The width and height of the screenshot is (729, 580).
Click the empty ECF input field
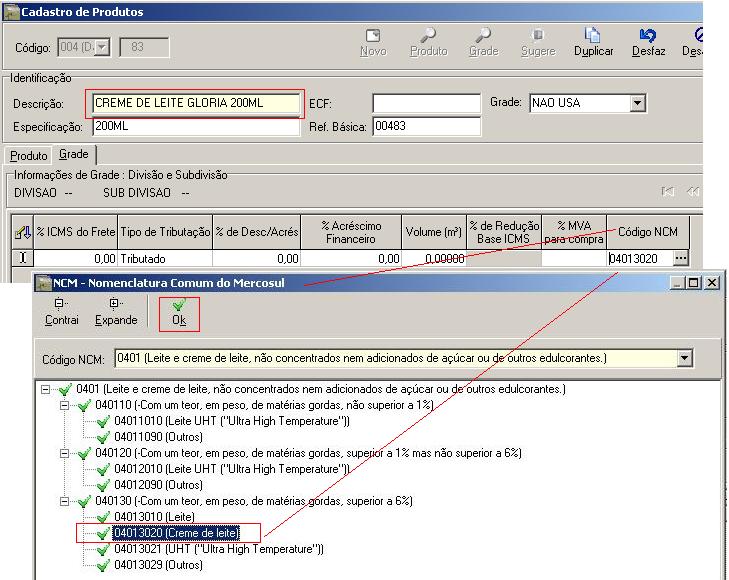click(x=426, y=103)
